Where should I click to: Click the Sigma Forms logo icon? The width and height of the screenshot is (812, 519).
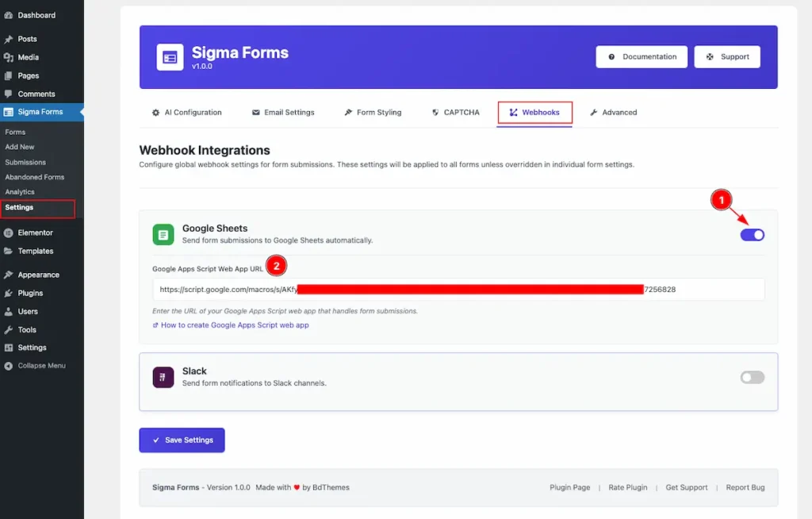pyautogui.click(x=170, y=57)
